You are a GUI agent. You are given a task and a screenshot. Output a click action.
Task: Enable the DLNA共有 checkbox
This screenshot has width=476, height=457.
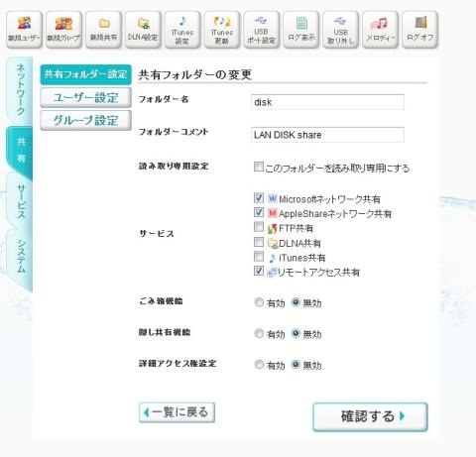point(259,242)
